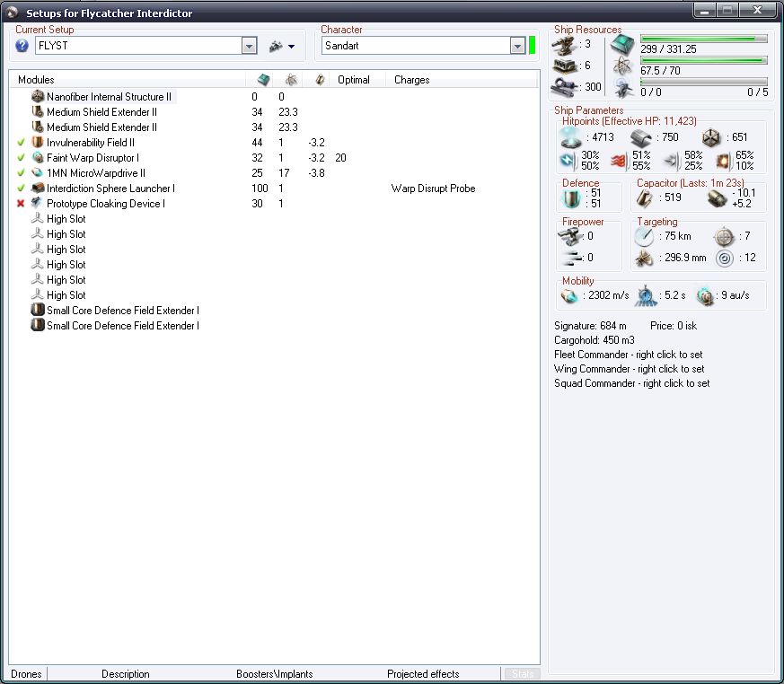The height and width of the screenshot is (684, 784).
Task: Click Fleet Commander right click to set
Action: click(x=628, y=355)
